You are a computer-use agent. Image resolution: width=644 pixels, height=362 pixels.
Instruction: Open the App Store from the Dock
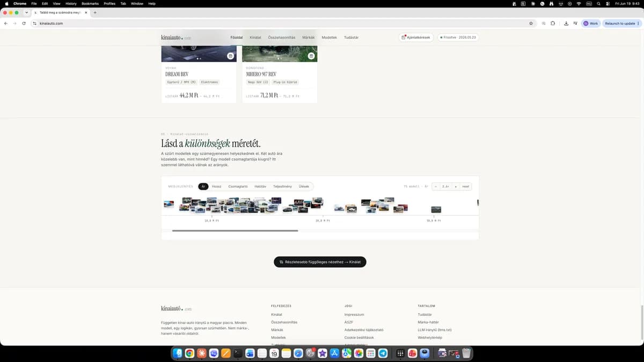pos(334,353)
